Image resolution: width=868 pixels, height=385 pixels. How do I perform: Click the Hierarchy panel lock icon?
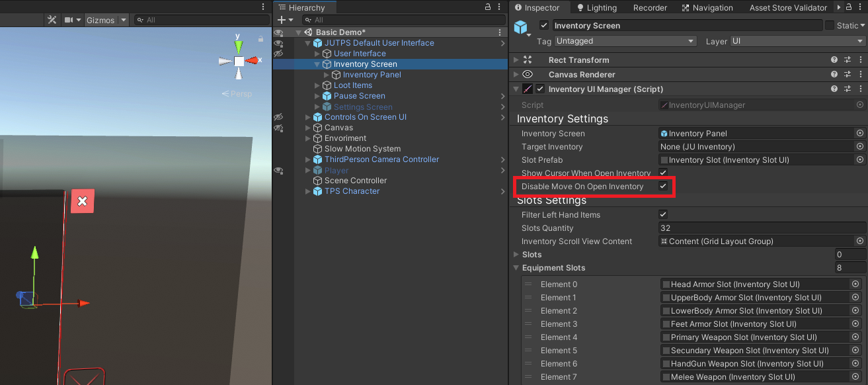[x=488, y=7]
